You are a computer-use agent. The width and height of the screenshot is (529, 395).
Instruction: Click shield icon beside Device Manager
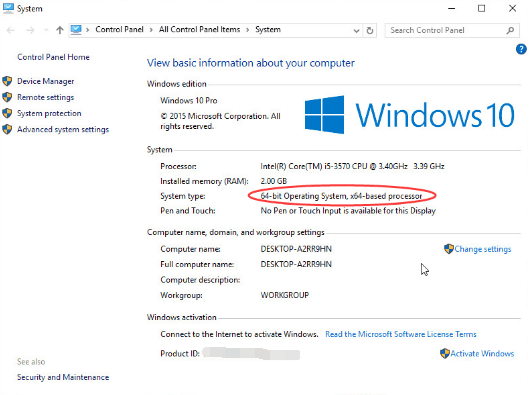coord(7,81)
